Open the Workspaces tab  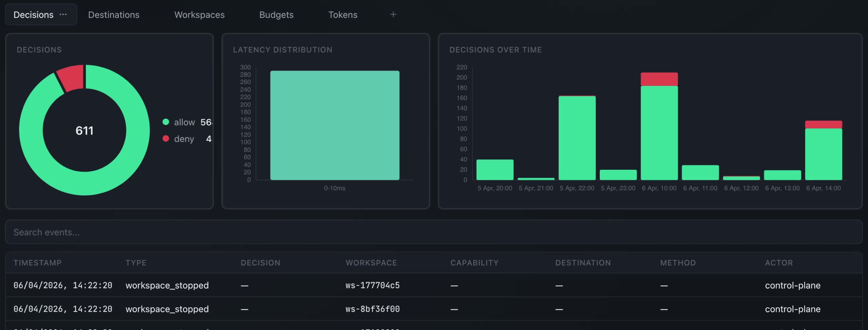click(199, 15)
